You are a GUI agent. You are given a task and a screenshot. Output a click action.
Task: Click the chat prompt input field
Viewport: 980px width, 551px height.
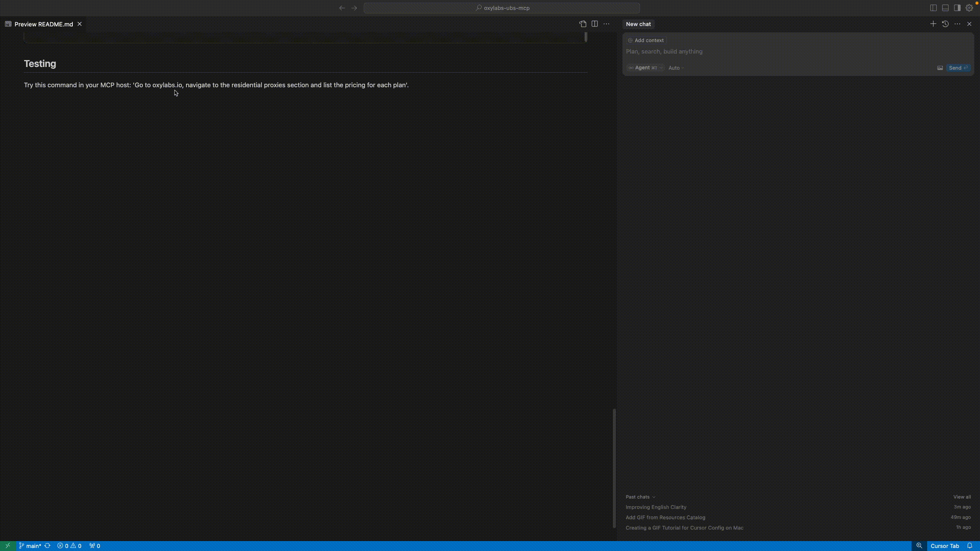point(766,51)
